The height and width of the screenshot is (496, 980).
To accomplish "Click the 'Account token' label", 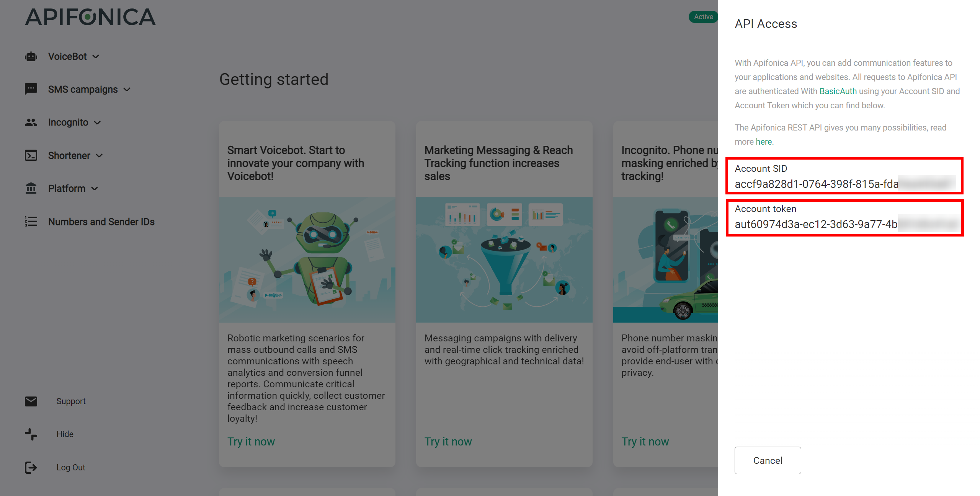I will (765, 209).
